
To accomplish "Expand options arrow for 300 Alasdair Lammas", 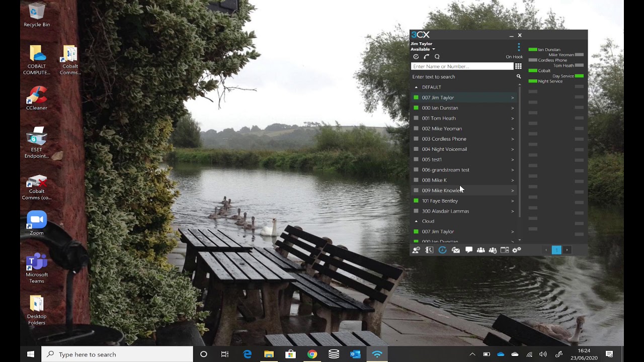I will [x=513, y=211].
